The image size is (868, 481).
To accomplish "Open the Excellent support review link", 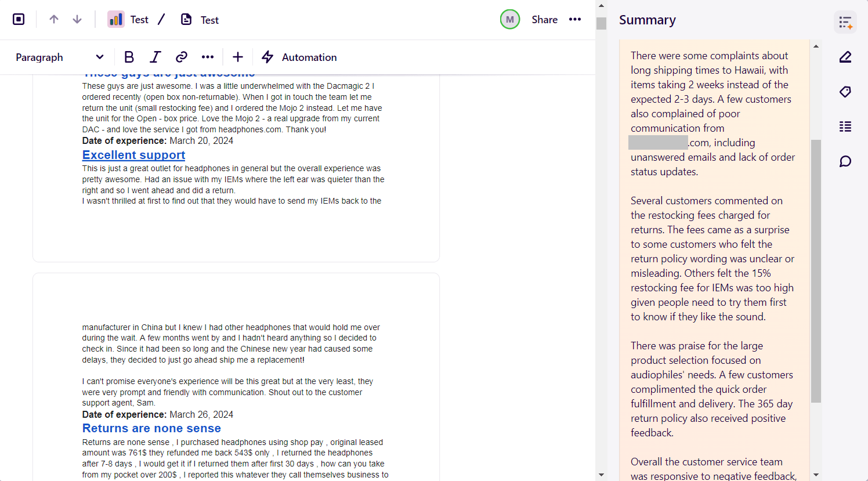I will point(133,155).
